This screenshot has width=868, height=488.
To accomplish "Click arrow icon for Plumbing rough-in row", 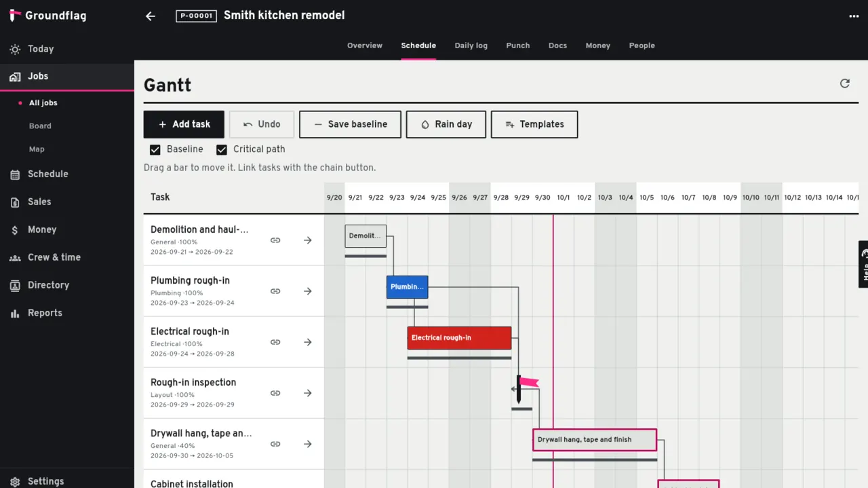I will [308, 291].
